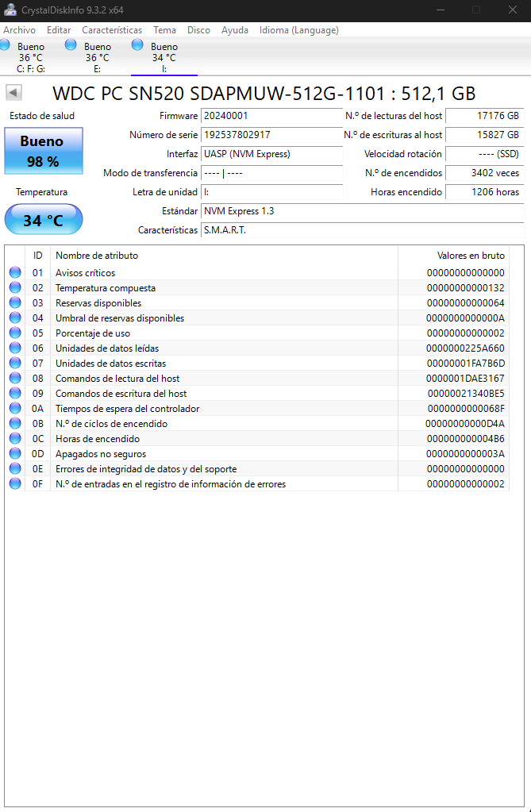
Task: Open the Archivo menu
Action: [19, 30]
